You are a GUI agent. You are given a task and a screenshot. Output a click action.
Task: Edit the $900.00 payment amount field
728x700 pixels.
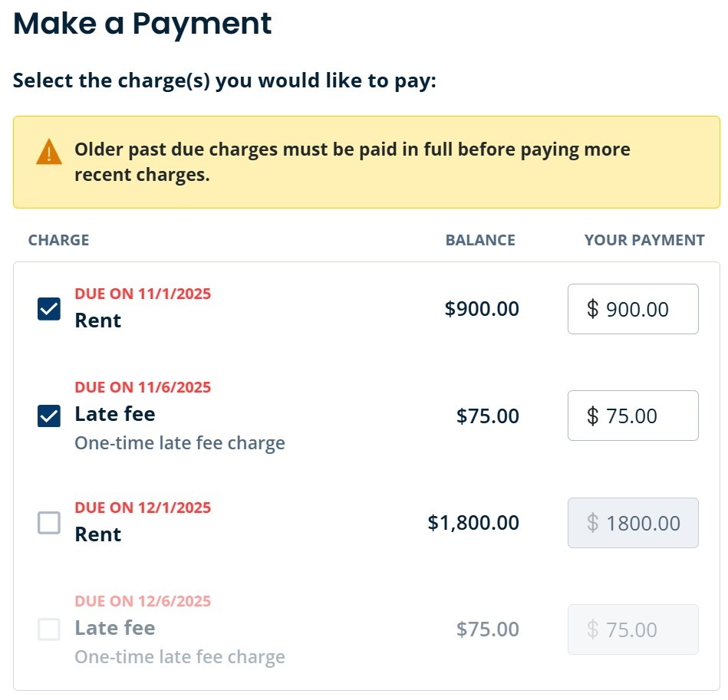point(633,309)
